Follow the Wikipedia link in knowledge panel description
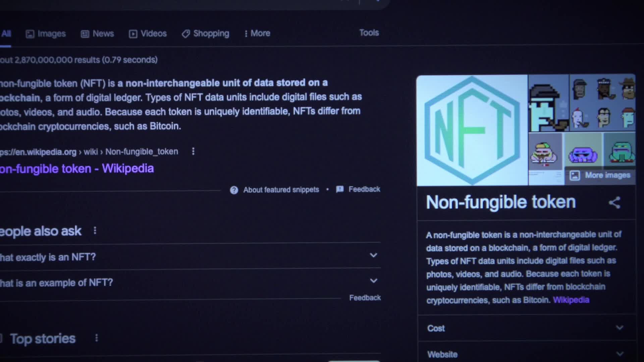The width and height of the screenshot is (644, 362). (x=571, y=300)
